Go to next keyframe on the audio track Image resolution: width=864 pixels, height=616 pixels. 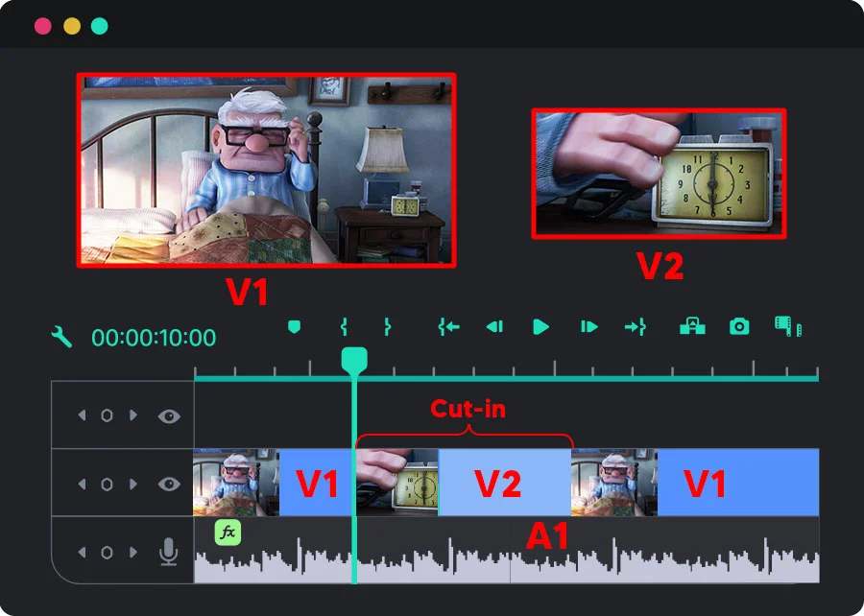point(132,552)
